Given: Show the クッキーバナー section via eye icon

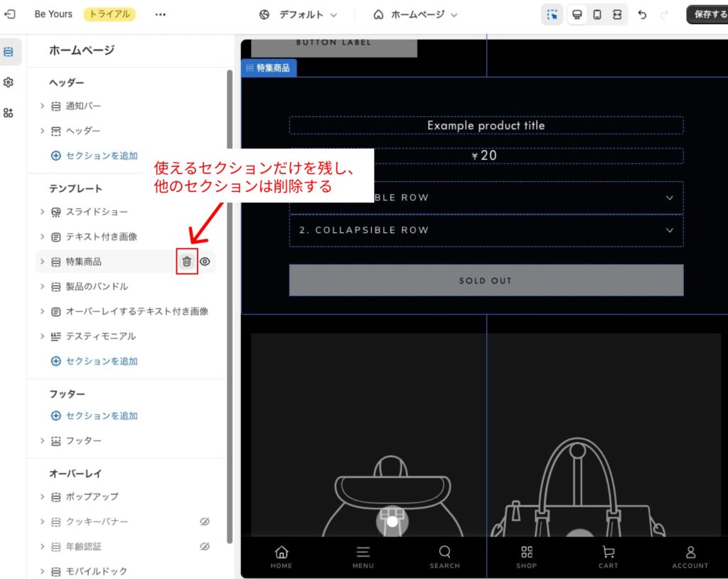Looking at the screenshot, I should 205,521.
